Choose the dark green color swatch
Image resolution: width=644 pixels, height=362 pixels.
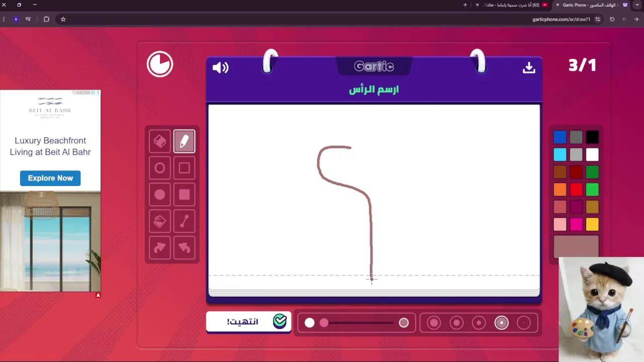[x=592, y=172]
